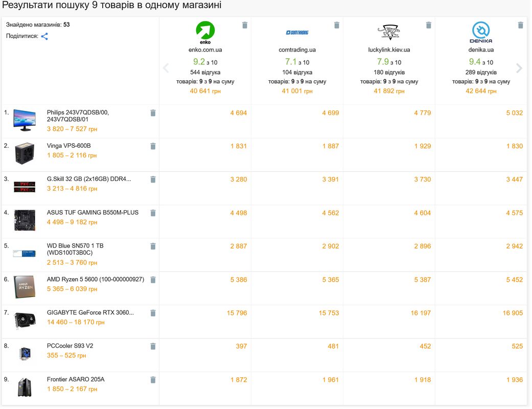The width and height of the screenshot is (532, 409).
Task: Open the comtrading logo
Action: 297,33
